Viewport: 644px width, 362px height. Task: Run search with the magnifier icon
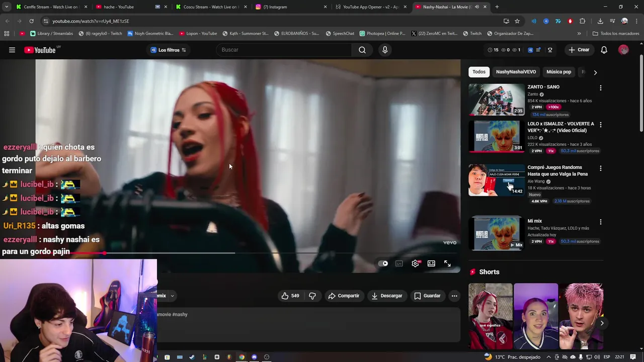point(362,50)
